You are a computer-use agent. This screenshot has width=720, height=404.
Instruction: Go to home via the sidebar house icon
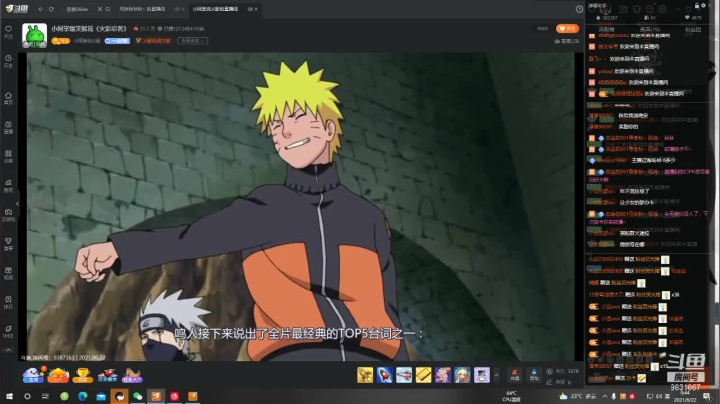click(8, 98)
